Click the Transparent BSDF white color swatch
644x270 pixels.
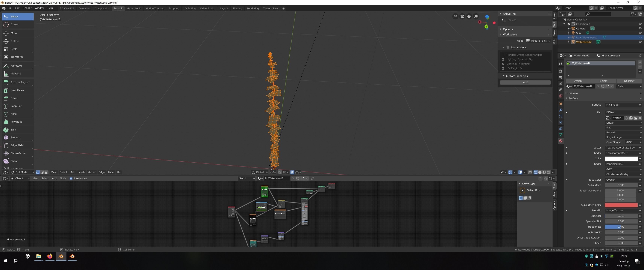tap(621, 159)
